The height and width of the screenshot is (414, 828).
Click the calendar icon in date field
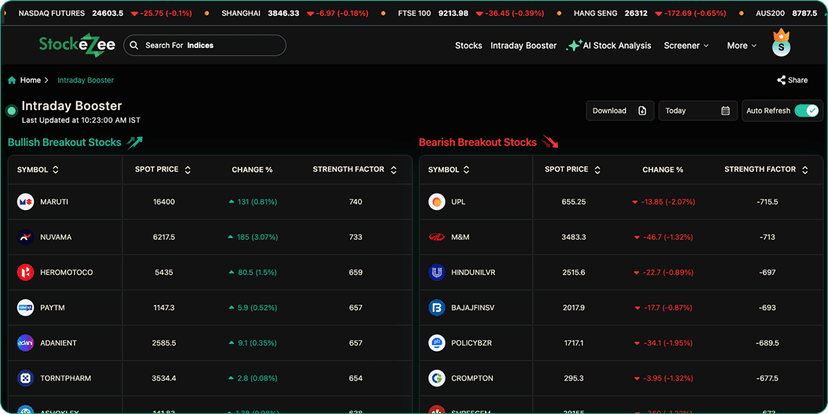pos(725,111)
